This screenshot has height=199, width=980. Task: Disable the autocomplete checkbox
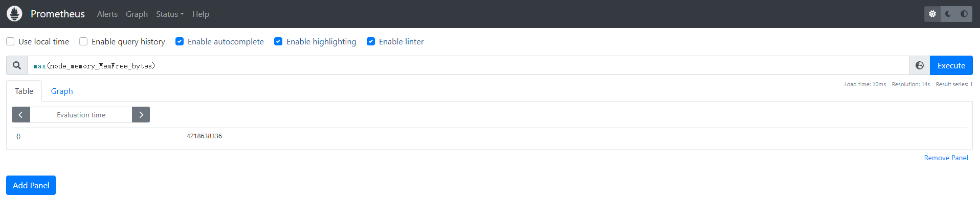tap(180, 41)
